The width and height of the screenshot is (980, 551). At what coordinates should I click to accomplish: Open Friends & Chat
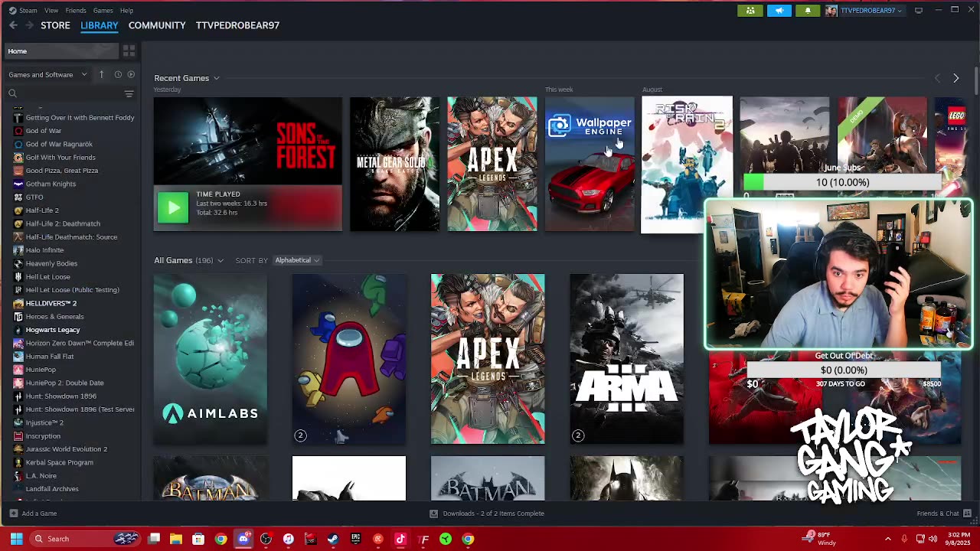pyautogui.click(x=942, y=514)
